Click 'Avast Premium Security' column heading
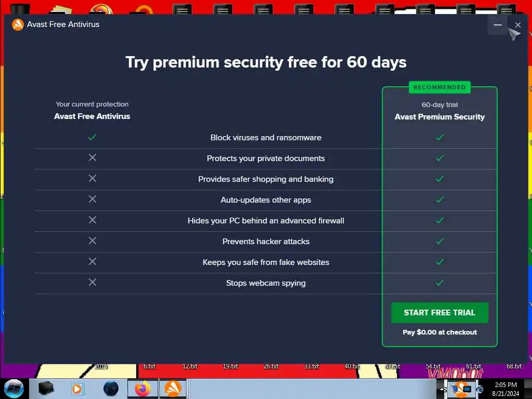Screen dimensions: 532x399 [x=440, y=117]
